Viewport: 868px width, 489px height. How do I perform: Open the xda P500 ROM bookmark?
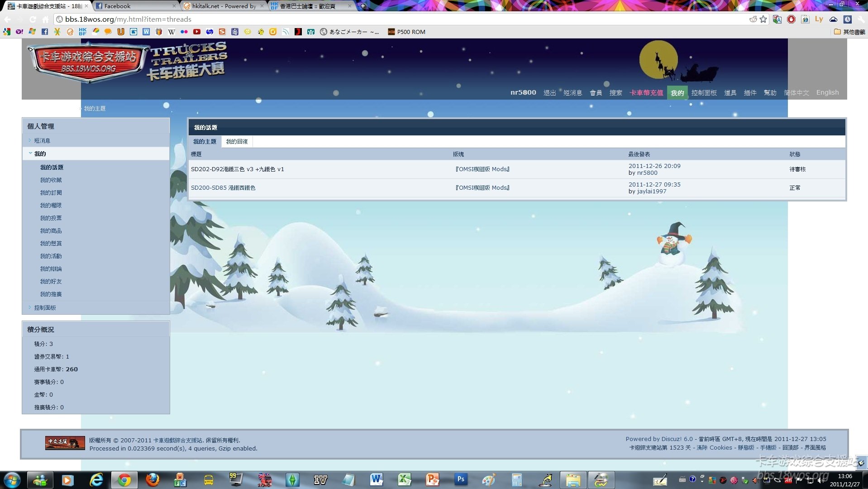tap(406, 32)
